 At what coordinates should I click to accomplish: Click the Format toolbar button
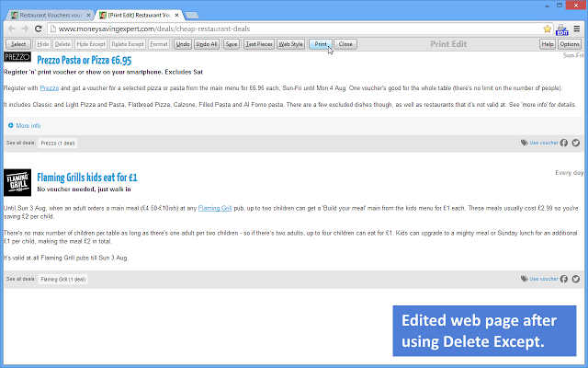point(159,44)
